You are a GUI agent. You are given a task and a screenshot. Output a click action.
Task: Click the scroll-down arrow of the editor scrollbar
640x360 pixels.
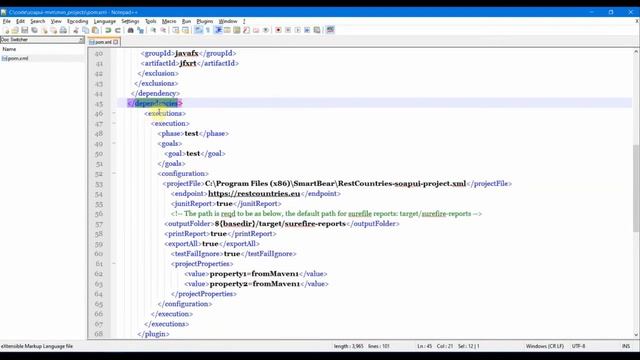click(x=636, y=334)
